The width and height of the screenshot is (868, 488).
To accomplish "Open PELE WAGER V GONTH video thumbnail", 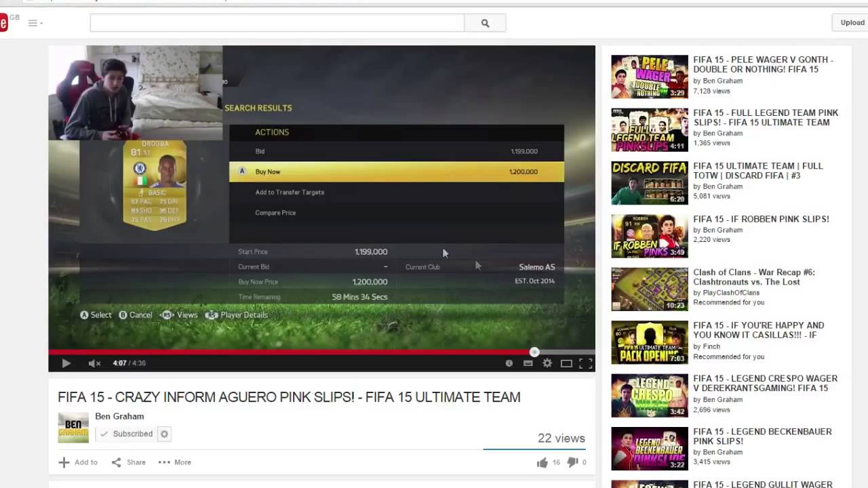I will [x=650, y=77].
